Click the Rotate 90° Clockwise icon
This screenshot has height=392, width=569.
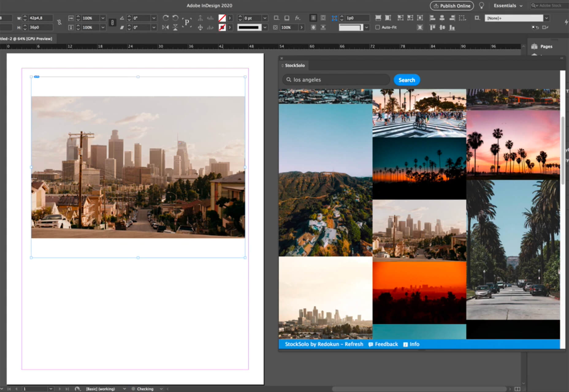click(166, 18)
